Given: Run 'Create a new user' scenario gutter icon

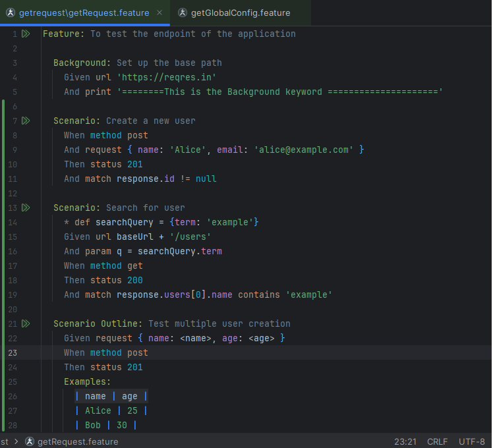Looking at the screenshot, I should [26, 121].
